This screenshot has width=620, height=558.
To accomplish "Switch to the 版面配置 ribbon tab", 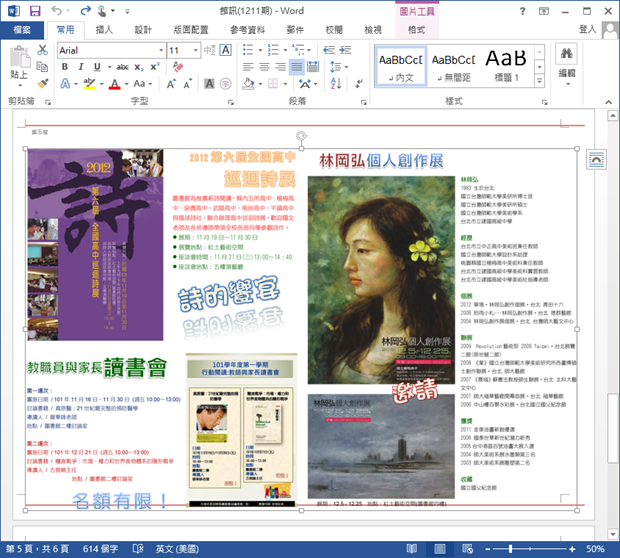I will click(x=191, y=30).
